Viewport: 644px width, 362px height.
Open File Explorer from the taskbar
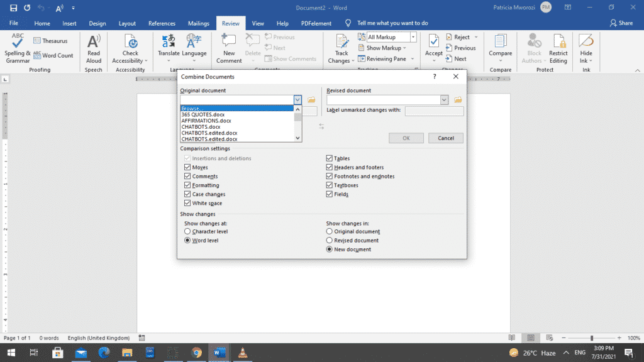tap(127, 353)
